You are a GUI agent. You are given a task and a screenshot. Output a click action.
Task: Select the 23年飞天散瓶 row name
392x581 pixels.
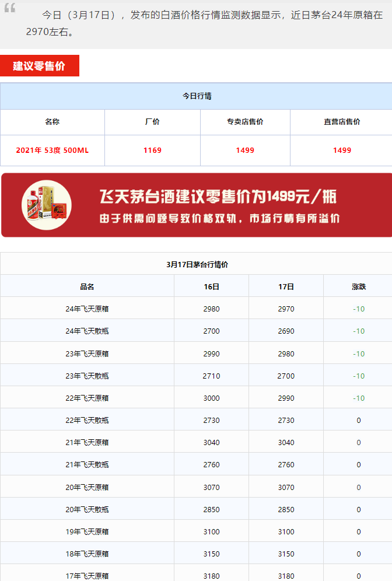pos(87,376)
